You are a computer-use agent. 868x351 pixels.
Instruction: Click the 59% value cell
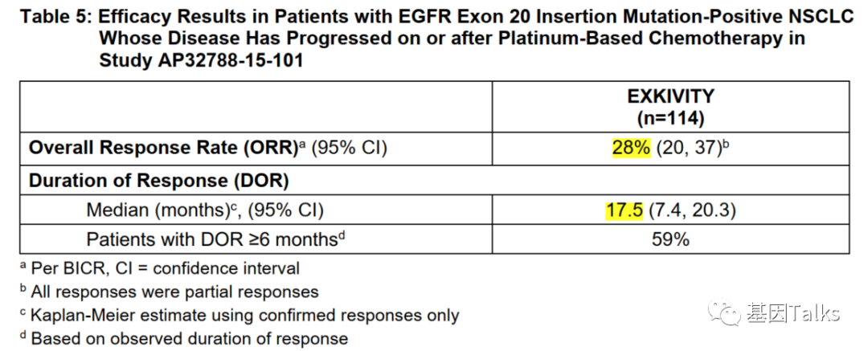click(670, 239)
